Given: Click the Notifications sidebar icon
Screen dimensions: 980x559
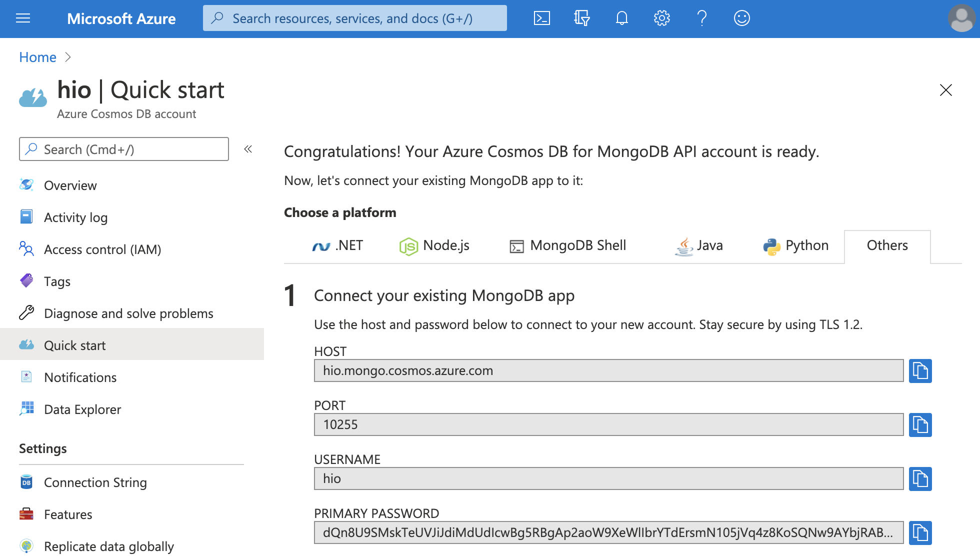Looking at the screenshot, I should [26, 377].
